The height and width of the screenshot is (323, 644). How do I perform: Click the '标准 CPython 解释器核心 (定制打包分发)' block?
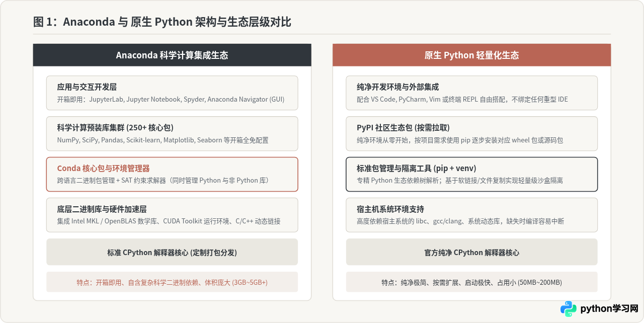[172, 252]
